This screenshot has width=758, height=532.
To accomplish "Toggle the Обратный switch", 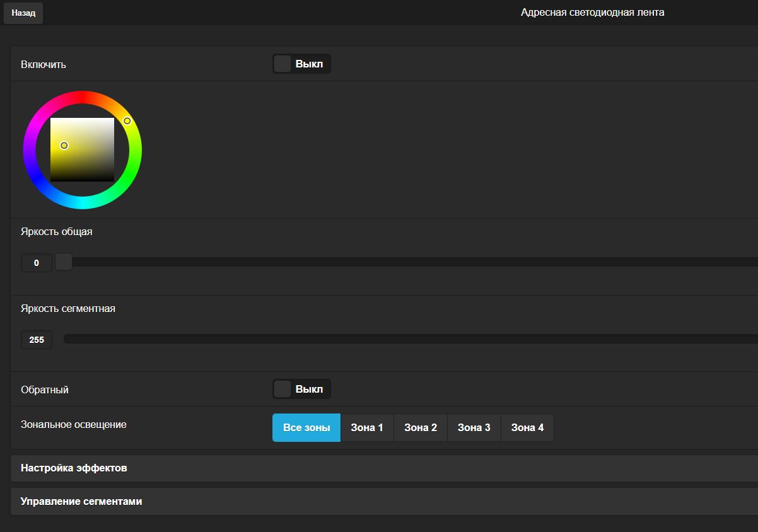I will 301,389.
